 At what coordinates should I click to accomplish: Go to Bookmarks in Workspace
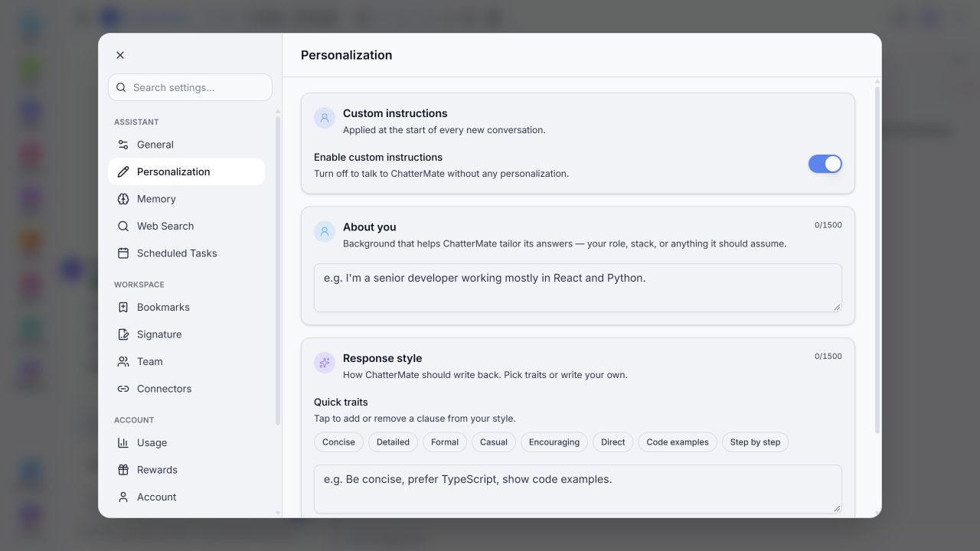(x=186, y=307)
